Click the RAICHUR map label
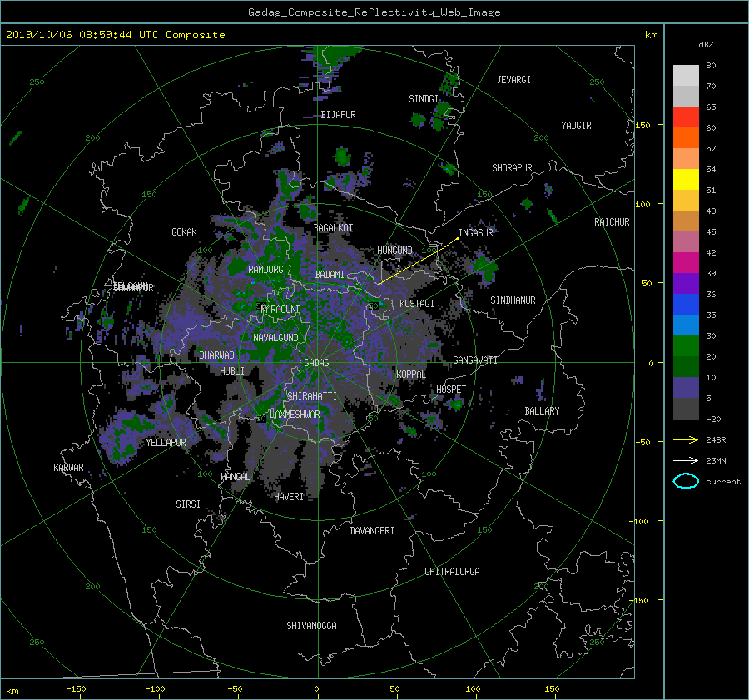Screen dimensions: 749x700 (612, 222)
